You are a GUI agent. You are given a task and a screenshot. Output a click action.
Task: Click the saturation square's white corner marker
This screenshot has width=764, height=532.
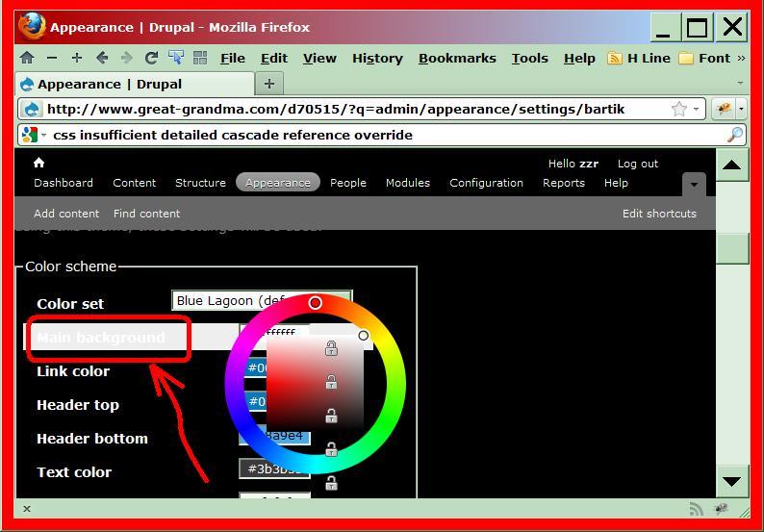click(363, 336)
